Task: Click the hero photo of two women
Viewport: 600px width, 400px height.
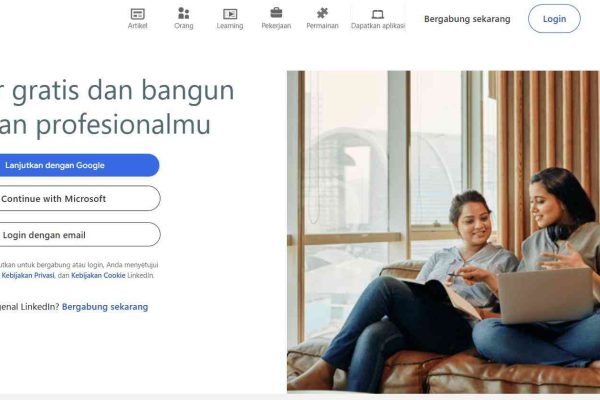Action: pyautogui.click(x=443, y=232)
